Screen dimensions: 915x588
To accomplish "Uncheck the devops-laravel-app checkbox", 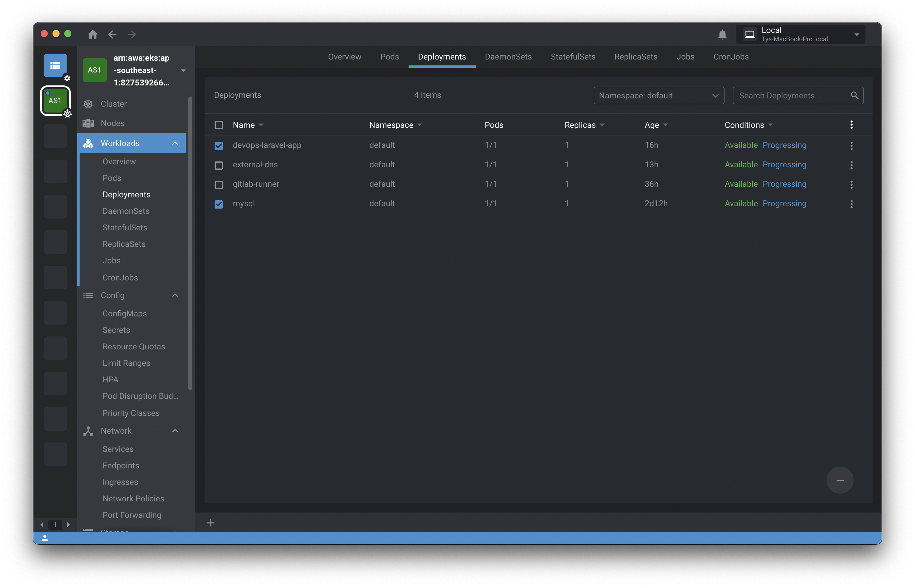I will point(218,146).
